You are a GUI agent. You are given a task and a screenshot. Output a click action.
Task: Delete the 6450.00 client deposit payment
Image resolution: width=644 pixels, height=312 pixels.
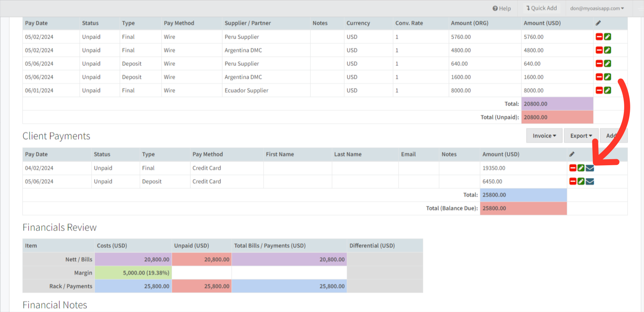click(573, 181)
